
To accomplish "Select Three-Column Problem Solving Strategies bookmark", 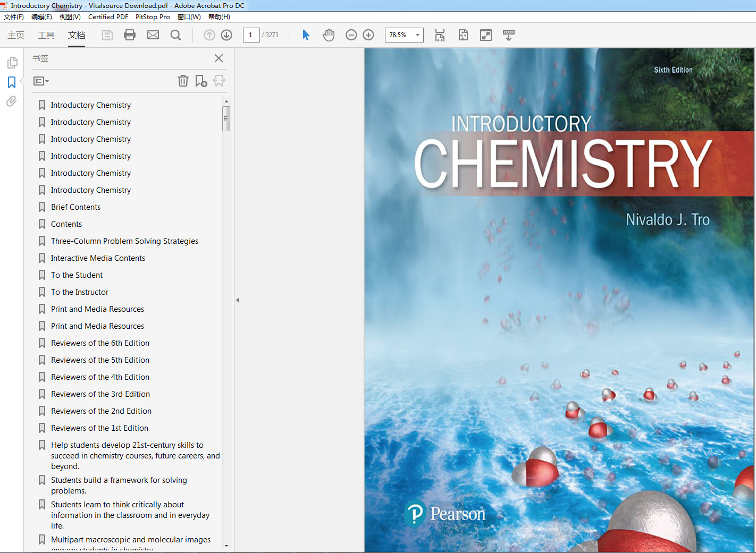I will (124, 241).
